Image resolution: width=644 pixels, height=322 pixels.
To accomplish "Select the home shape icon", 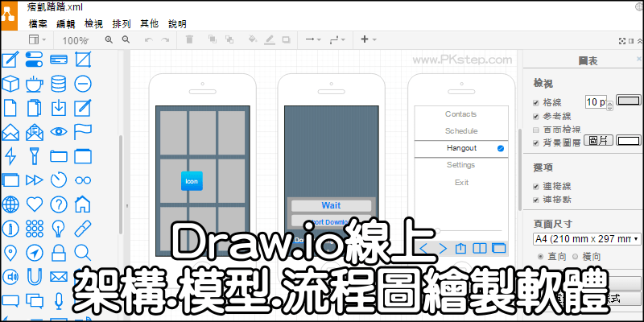I will pyautogui.click(x=83, y=204).
